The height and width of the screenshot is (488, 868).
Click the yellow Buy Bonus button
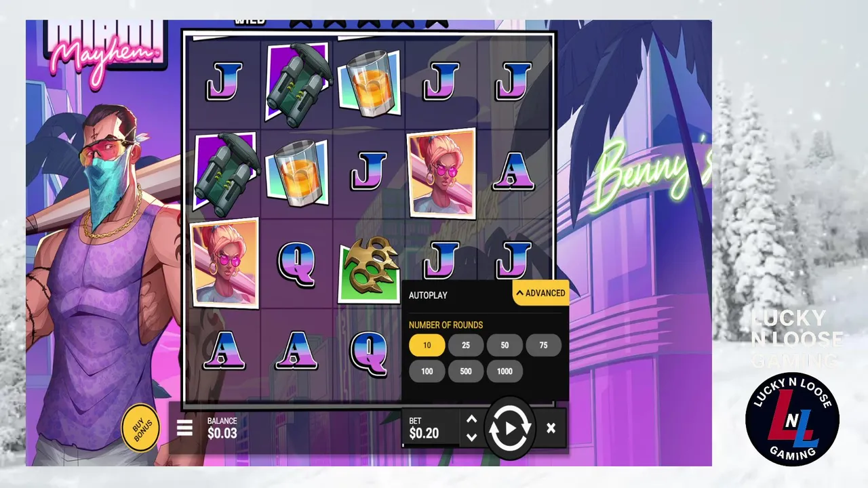(x=140, y=428)
